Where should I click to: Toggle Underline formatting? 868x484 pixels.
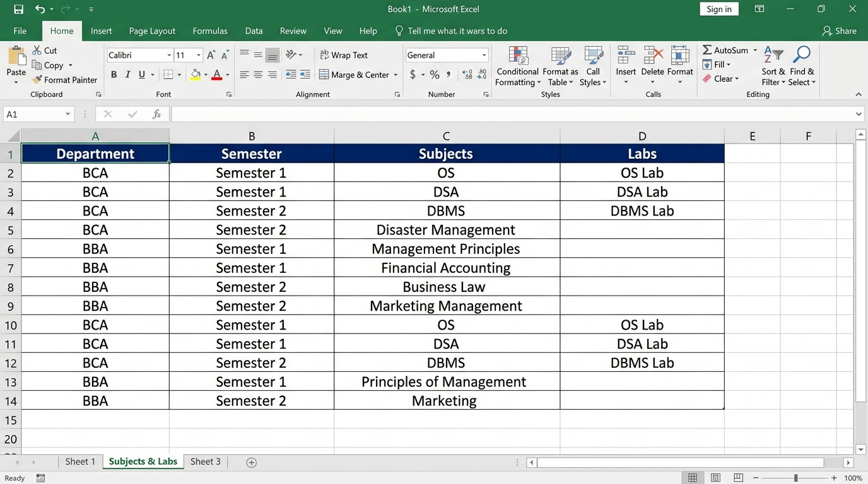142,75
